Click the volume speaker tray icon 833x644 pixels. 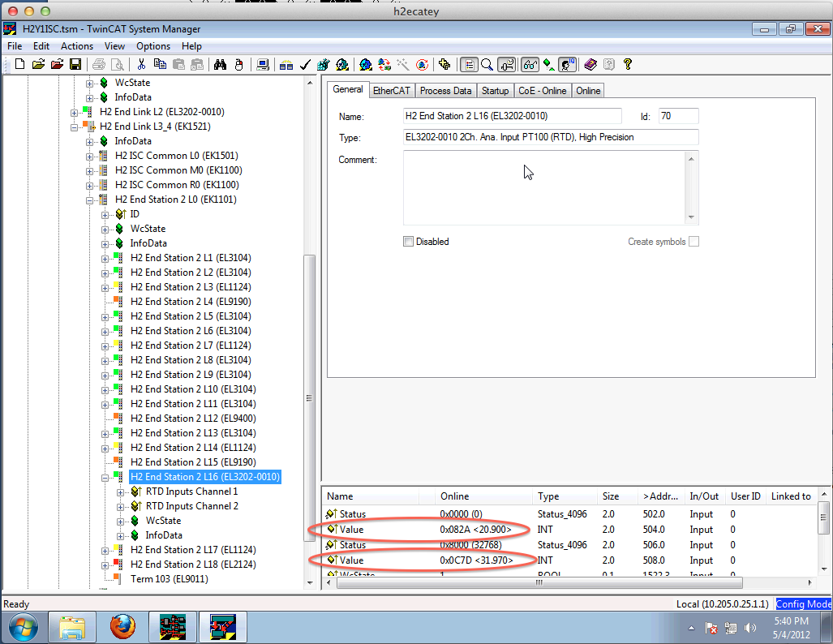pos(749,628)
